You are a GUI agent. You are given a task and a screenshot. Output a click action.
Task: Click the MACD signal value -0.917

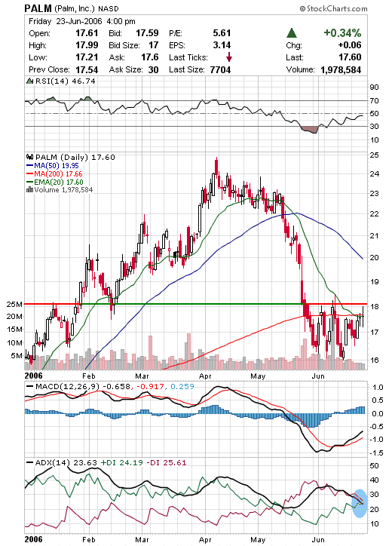pyautogui.click(x=151, y=387)
